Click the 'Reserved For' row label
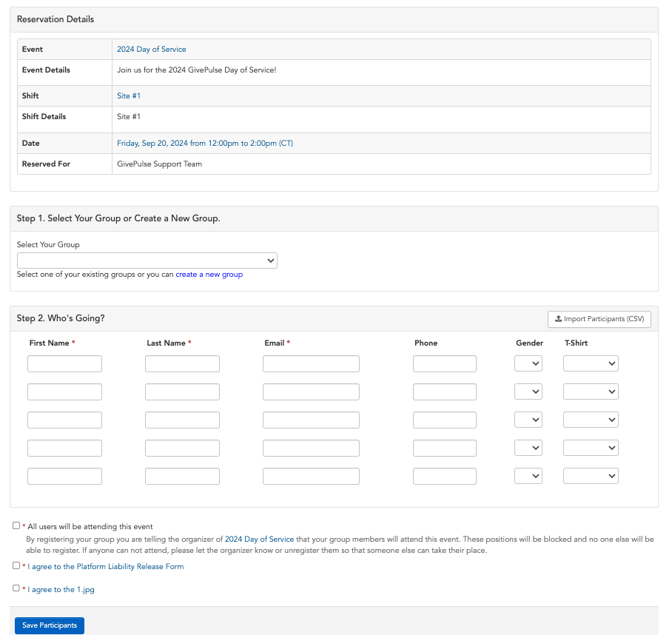 tap(46, 164)
